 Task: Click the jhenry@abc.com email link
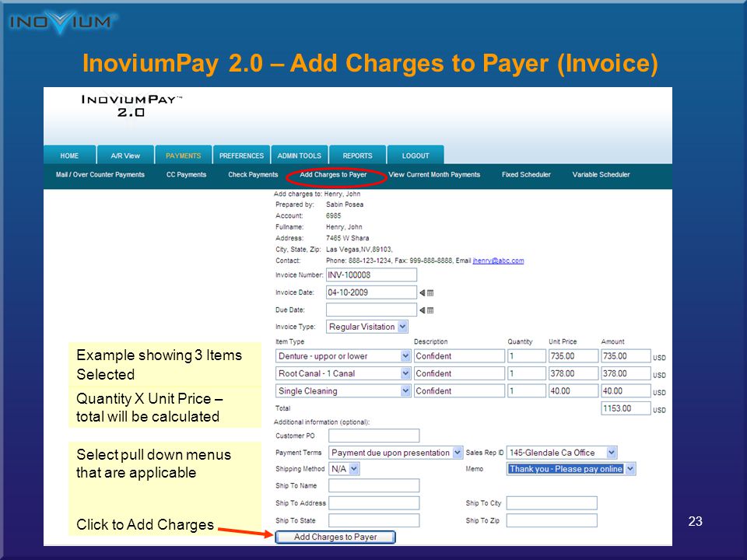coord(498,261)
